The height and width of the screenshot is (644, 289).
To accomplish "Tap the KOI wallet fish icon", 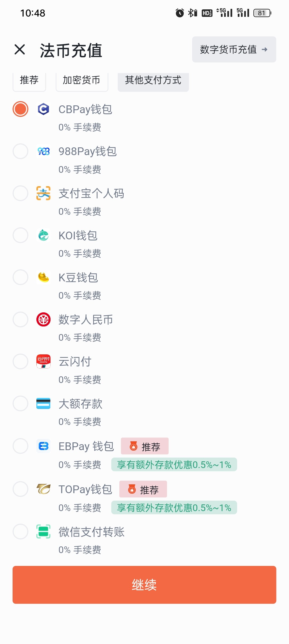I will (x=43, y=235).
